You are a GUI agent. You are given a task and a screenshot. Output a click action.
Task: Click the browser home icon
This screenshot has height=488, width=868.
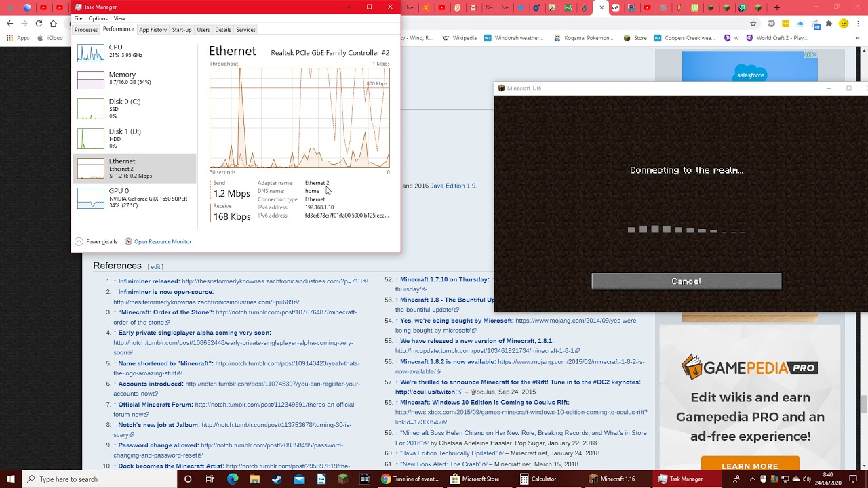[53, 23]
